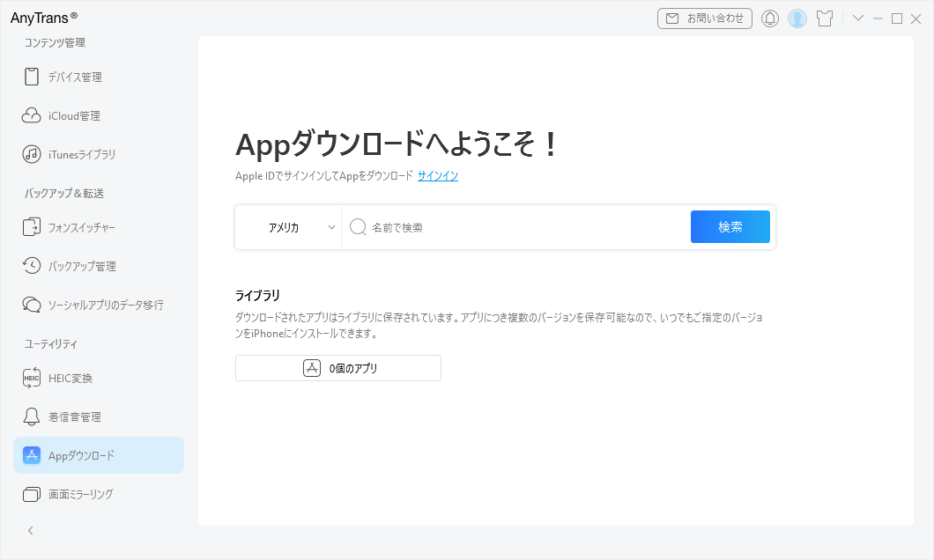Open the title bar dropdown chevron menu
The width and height of the screenshot is (934, 560).
tap(858, 18)
